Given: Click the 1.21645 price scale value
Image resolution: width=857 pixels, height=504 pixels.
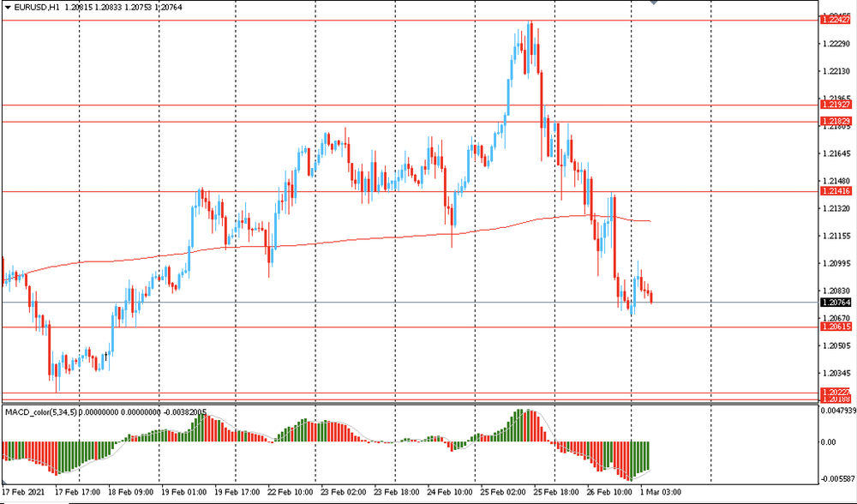Looking at the screenshot, I should coord(836,153).
